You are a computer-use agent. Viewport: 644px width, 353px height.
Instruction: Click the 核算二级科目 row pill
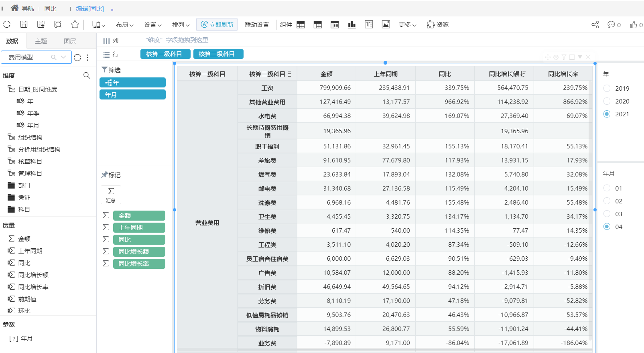click(218, 54)
